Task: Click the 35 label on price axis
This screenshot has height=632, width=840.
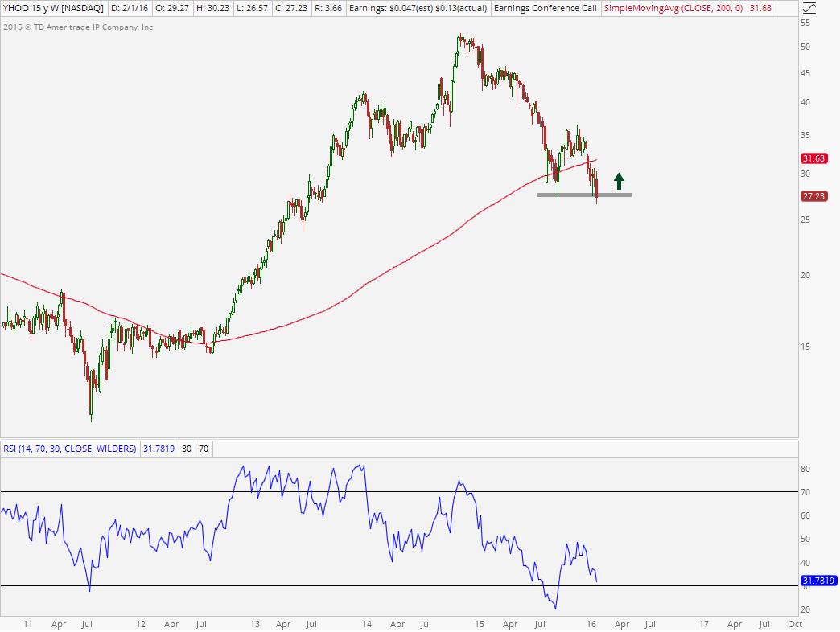Action: (x=805, y=135)
